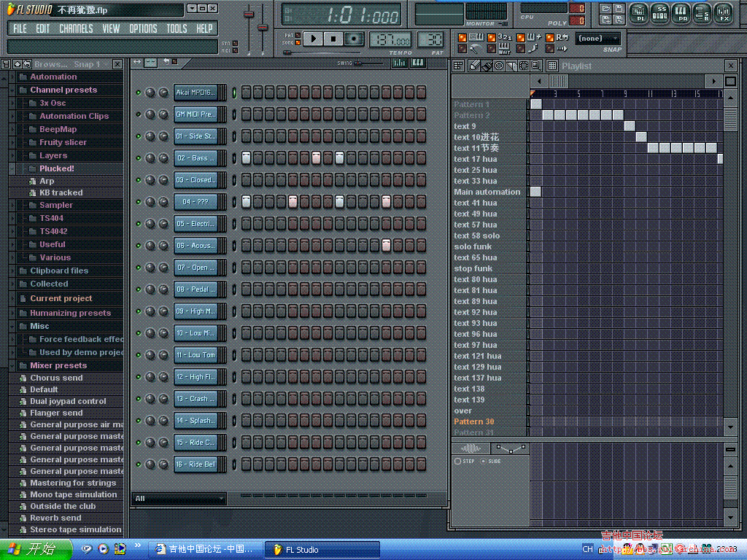Switch to PAT mode
Screen dimensions: 747x560
298,35
